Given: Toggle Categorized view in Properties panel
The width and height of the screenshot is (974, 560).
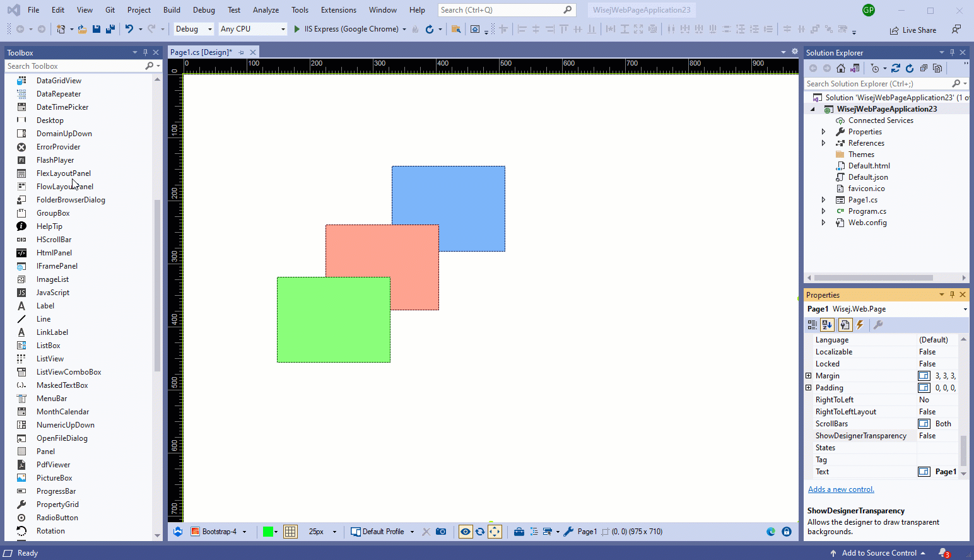Looking at the screenshot, I should pos(813,325).
